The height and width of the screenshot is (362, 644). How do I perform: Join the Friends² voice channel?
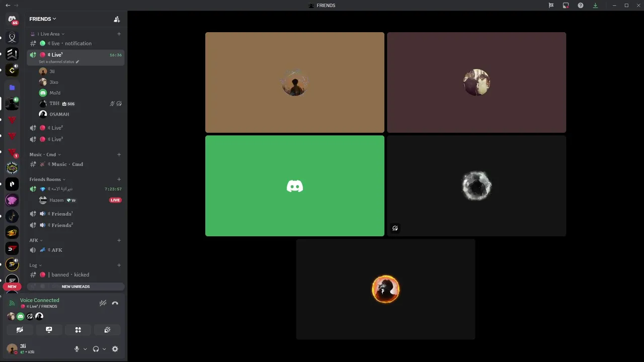coord(75,225)
